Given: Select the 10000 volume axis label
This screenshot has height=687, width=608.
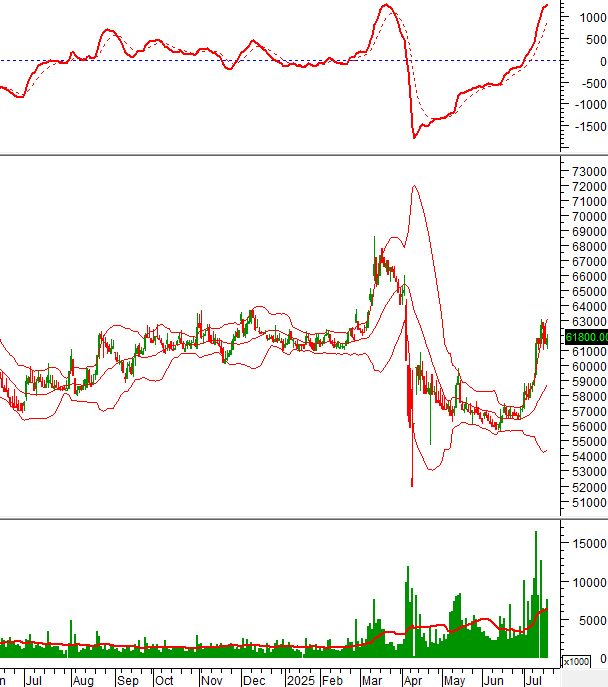Looking at the screenshot, I should coord(590,583).
